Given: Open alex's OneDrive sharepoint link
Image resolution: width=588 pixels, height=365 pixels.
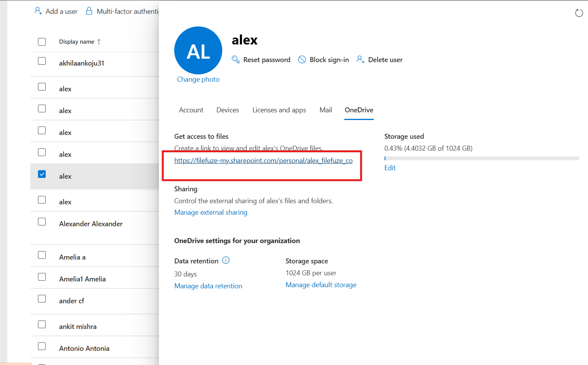Looking at the screenshot, I should [263, 160].
